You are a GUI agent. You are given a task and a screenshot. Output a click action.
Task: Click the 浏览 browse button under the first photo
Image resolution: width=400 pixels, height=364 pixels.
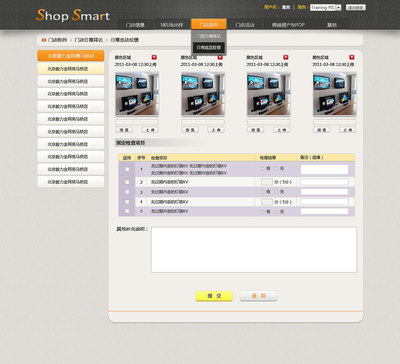tap(124, 130)
